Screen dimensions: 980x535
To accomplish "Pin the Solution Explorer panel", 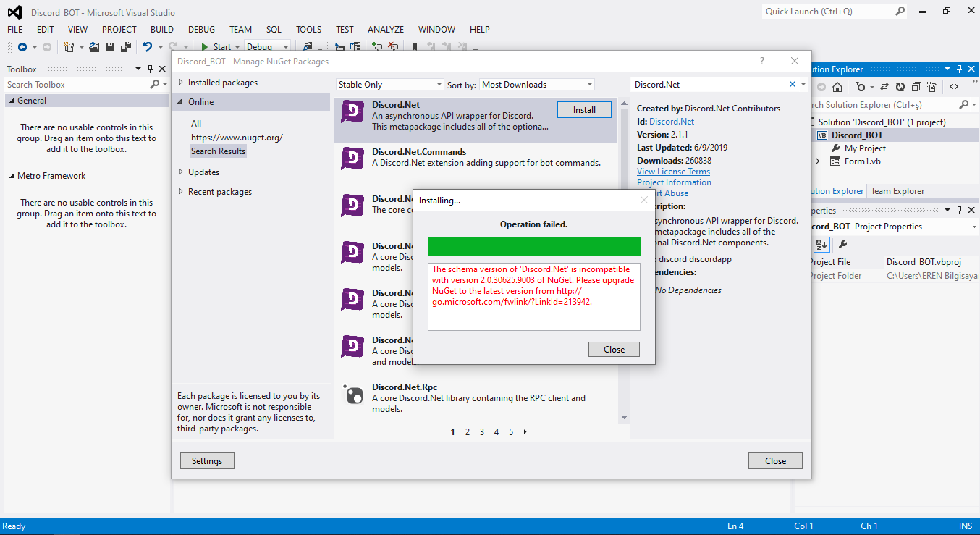I will pos(960,69).
